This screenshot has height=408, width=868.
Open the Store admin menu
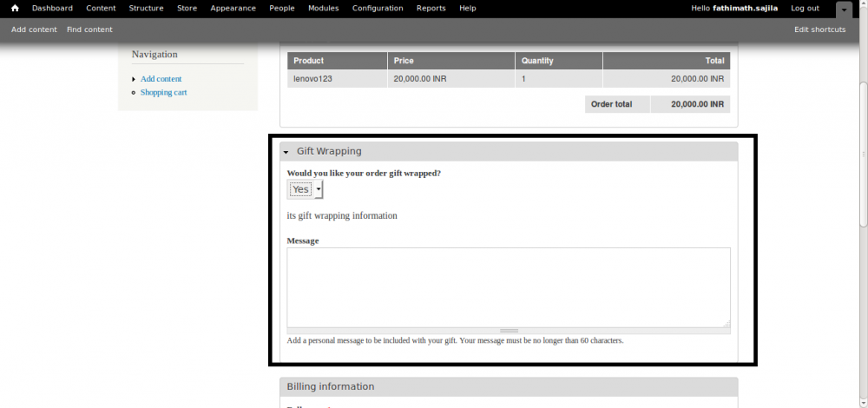tap(187, 9)
